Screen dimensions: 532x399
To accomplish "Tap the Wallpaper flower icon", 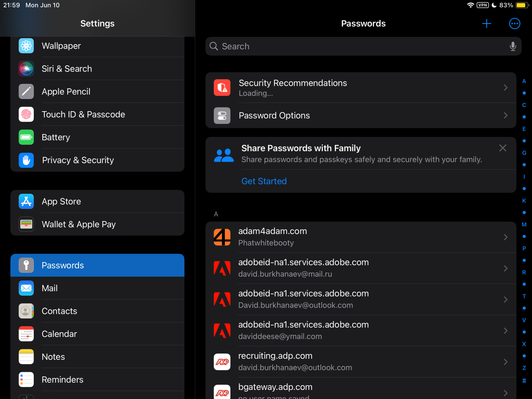I will click(26, 46).
